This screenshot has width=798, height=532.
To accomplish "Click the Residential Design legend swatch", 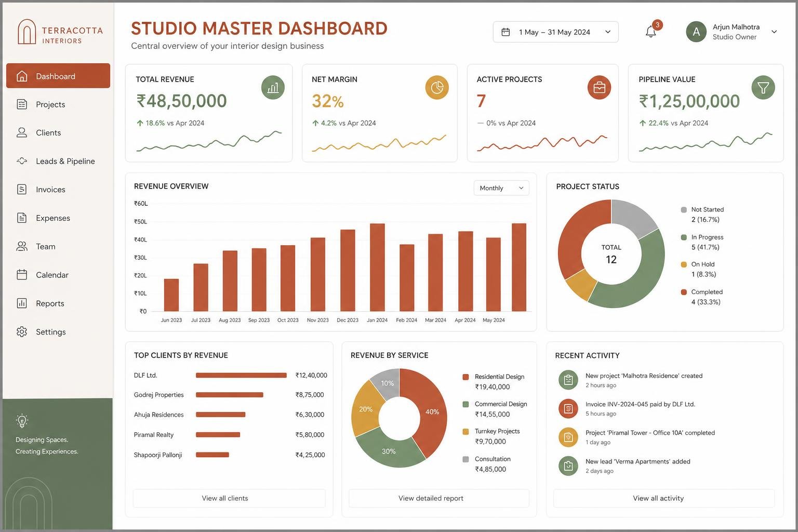I will (465, 377).
